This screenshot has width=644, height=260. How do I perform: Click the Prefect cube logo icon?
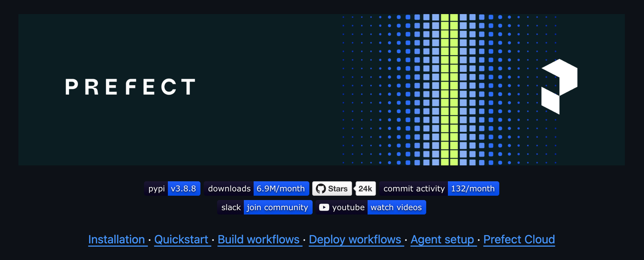click(x=559, y=87)
